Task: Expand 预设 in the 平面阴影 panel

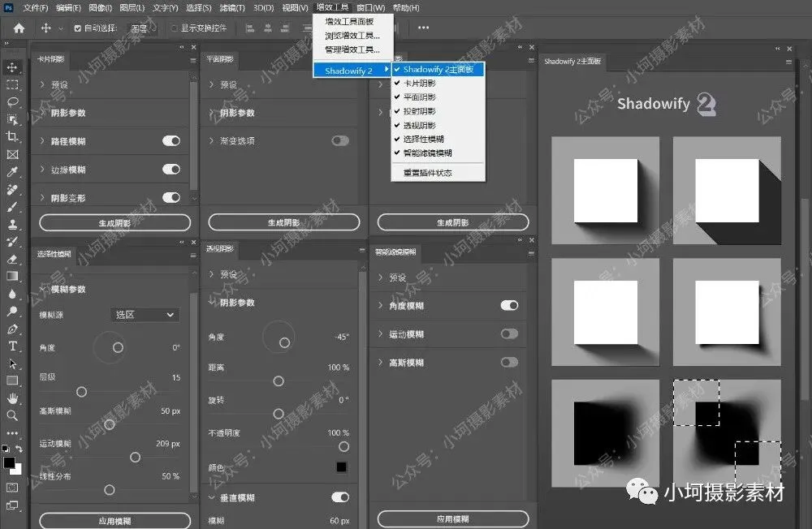Action: (x=211, y=84)
